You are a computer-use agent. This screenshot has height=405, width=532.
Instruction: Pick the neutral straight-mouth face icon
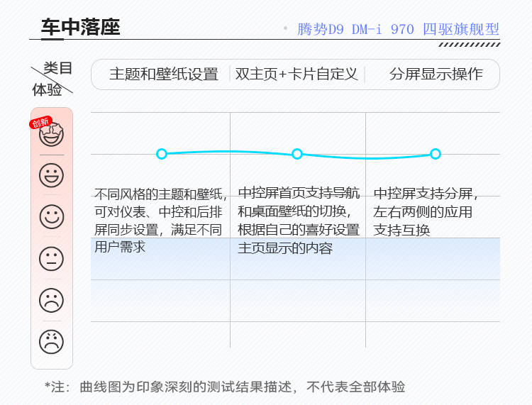[51, 259]
